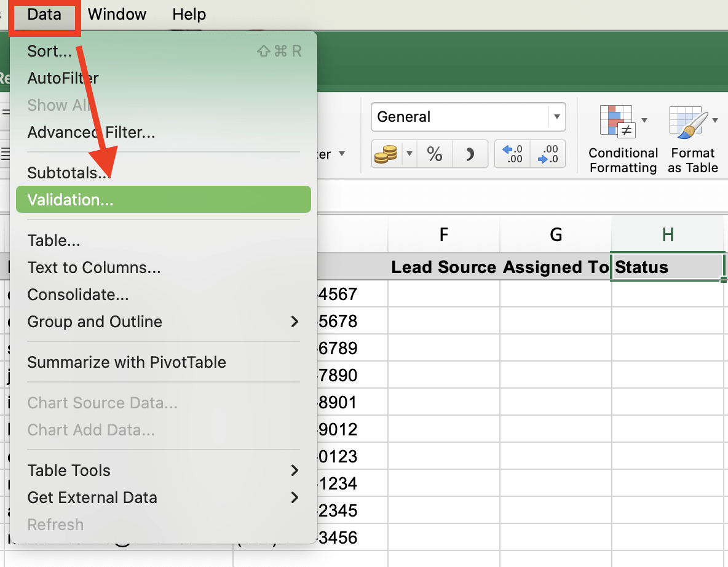
Task: Decrease decimal places icon
Action: click(548, 154)
